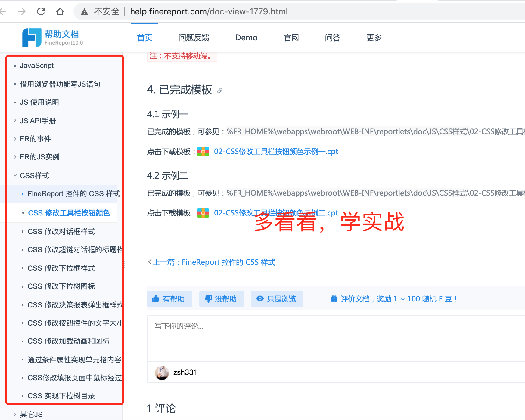Open the JavaScript sidebar item
Image resolution: width=525 pixels, height=420 pixels.
[x=37, y=66]
